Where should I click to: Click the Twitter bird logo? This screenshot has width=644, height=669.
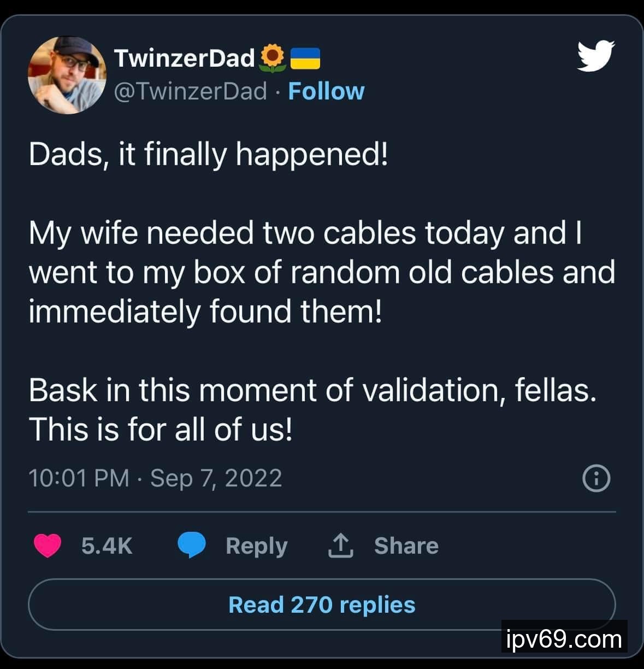tap(596, 55)
